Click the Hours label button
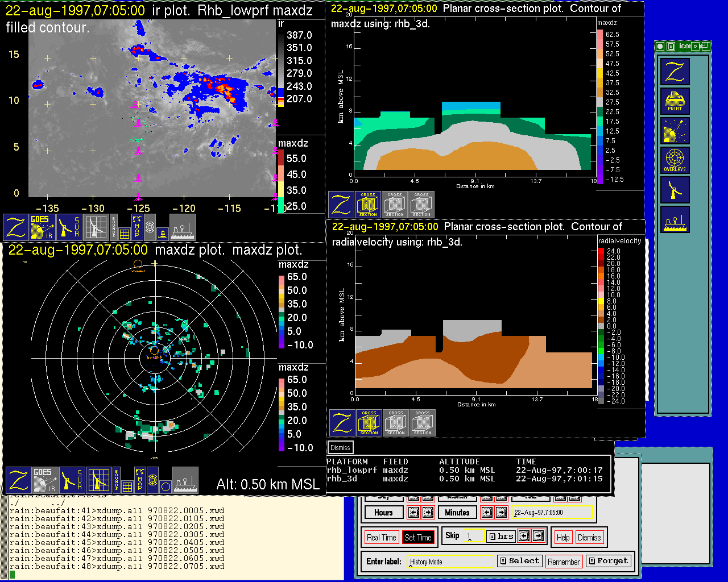Viewport: 728px width, 582px height. [x=383, y=512]
